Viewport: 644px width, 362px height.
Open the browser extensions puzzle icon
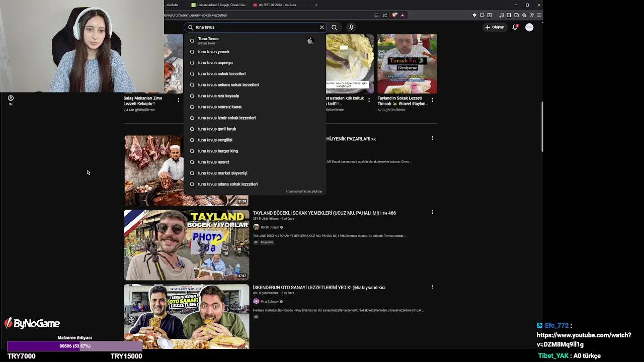(482, 15)
